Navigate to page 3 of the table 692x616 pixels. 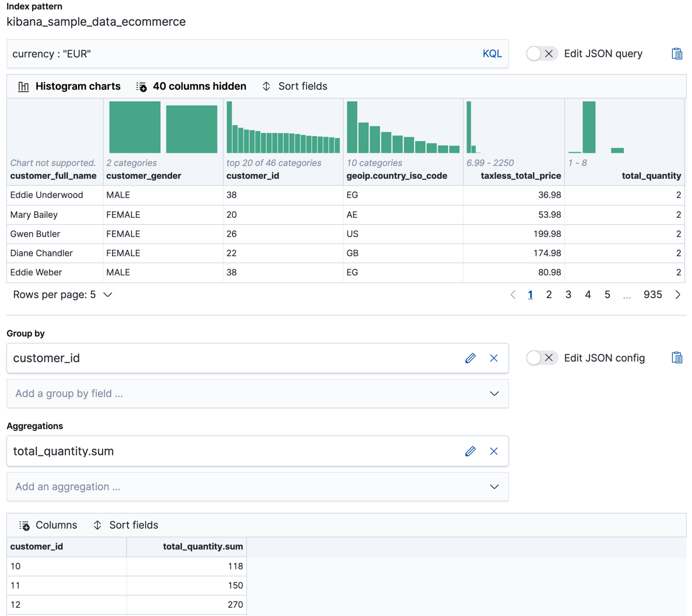coord(569,295)
